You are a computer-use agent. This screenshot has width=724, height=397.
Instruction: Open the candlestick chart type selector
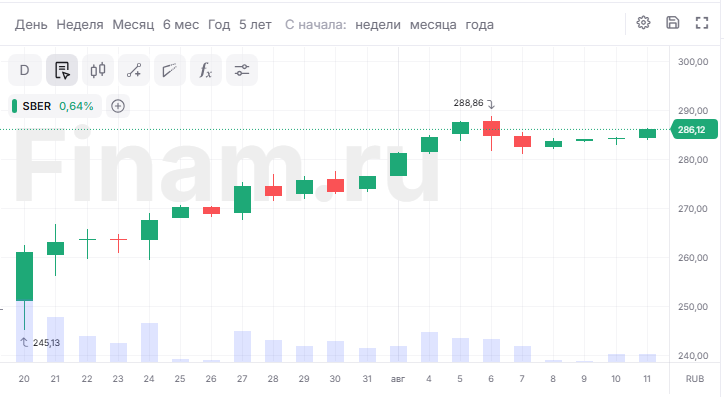[x=98, y=70]
